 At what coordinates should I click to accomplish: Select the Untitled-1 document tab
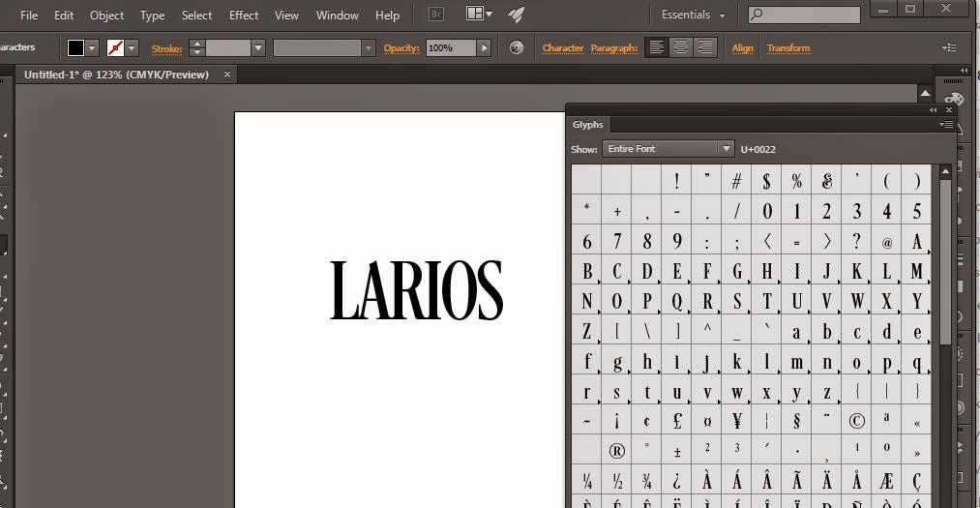tap(116, 75)
